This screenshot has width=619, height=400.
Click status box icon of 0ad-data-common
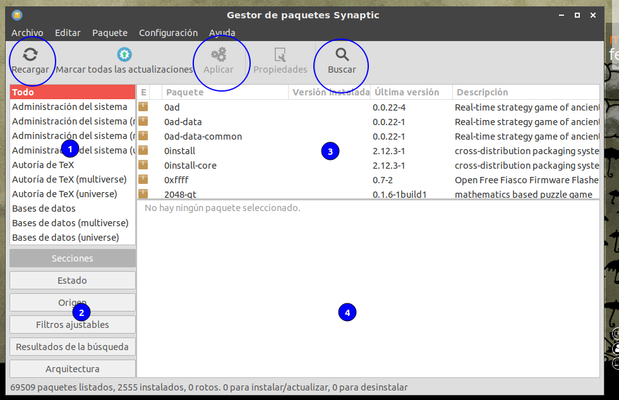click(x=143, y=136)
